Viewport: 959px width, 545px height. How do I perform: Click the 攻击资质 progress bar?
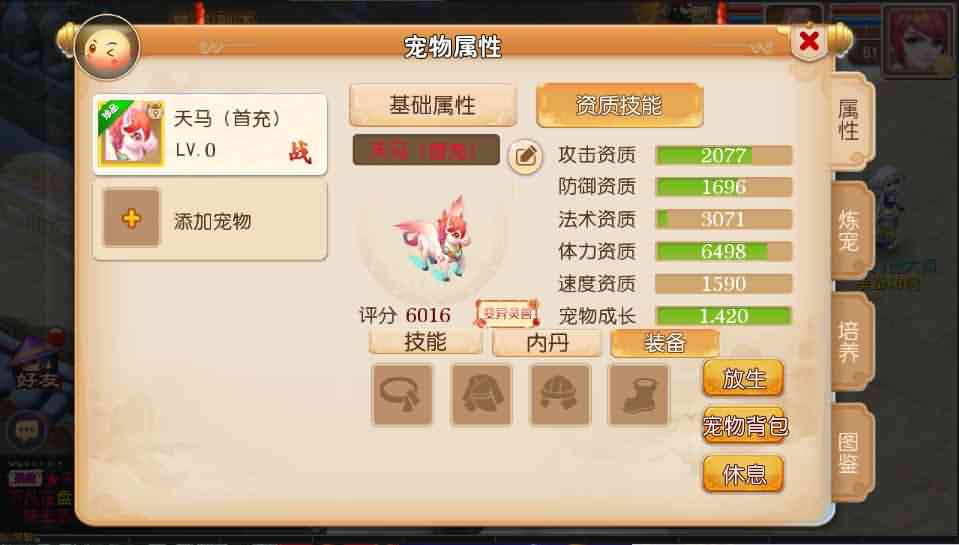[x=724, y=155]
